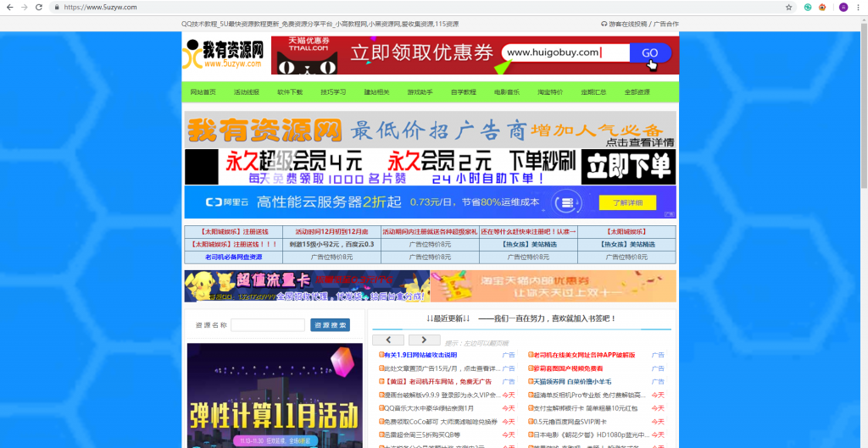
Task: Click the padlock icon in the address bar
Action: [57, 7]
